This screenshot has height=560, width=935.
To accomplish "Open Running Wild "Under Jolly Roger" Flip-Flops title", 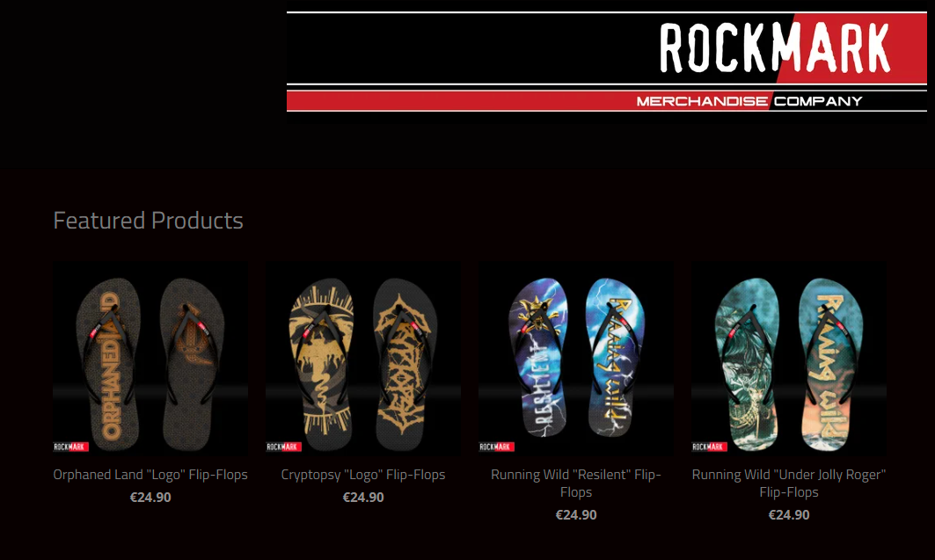I will pos(789,484).
